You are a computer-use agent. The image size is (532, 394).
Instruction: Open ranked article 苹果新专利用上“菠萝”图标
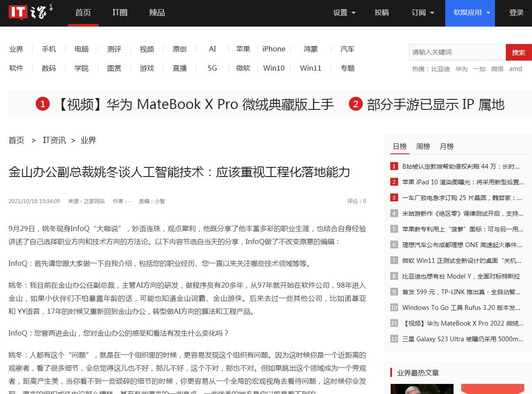coord(463,229)
